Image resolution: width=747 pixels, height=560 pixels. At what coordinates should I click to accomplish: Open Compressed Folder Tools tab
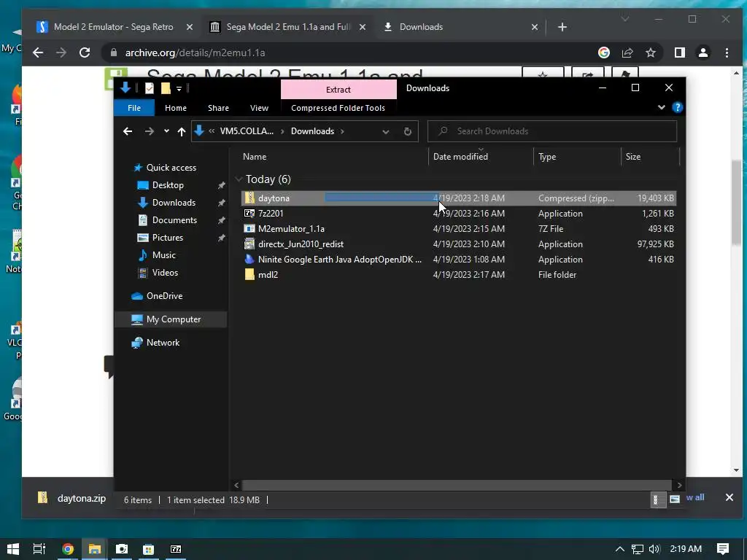pyautogui.click(x=338, y=108)
